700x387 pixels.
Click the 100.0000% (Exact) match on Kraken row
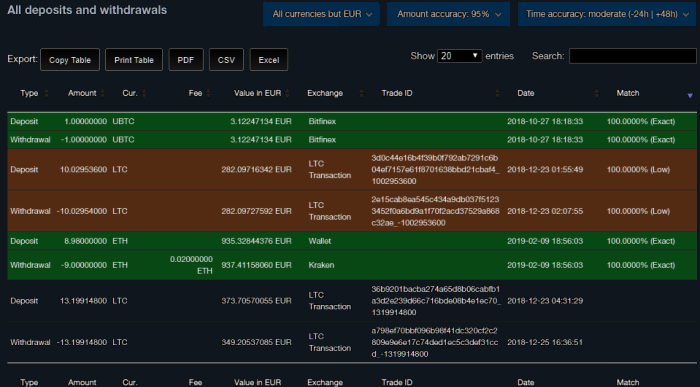coord(641,265)
